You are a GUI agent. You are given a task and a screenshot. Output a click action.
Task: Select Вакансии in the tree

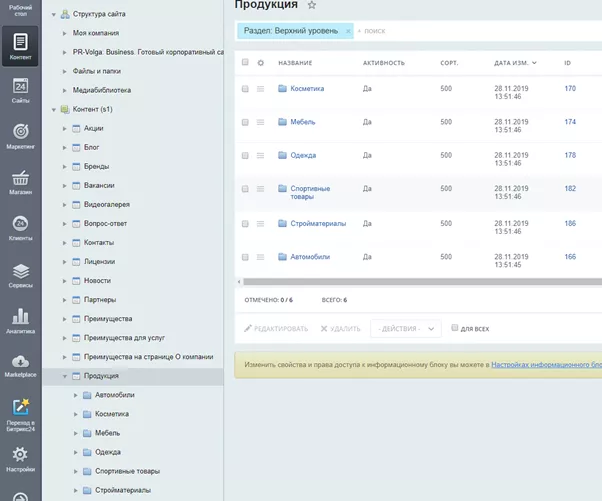[x=99, y=185]
